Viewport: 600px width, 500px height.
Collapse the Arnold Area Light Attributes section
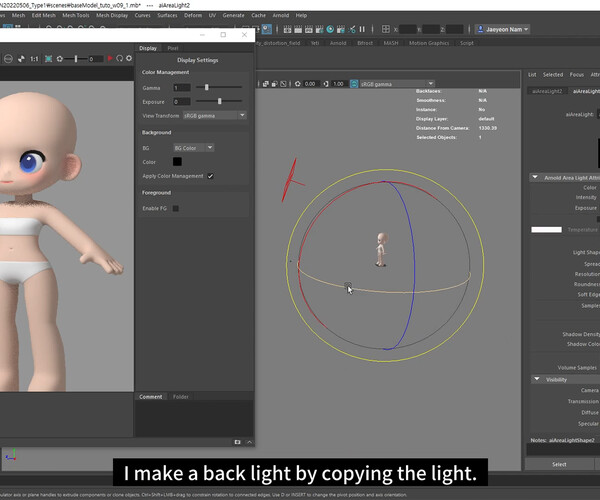click(x=534, y=177)
